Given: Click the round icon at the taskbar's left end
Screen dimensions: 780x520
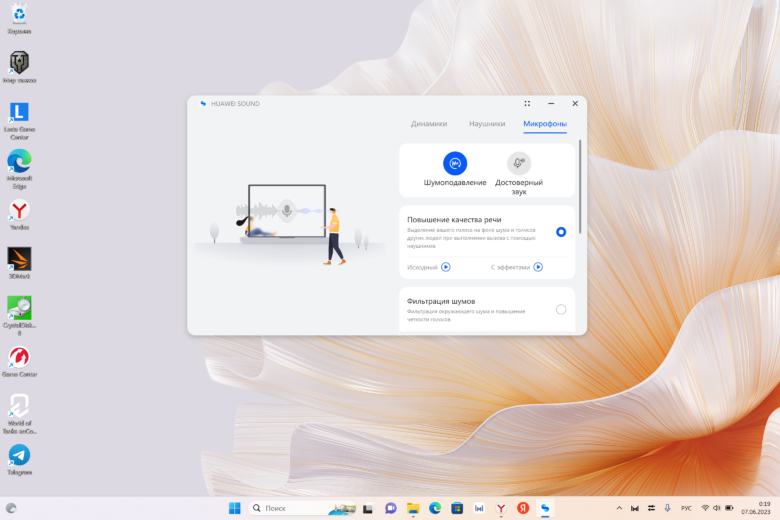Looking at the screenshot, I should 11,508.
